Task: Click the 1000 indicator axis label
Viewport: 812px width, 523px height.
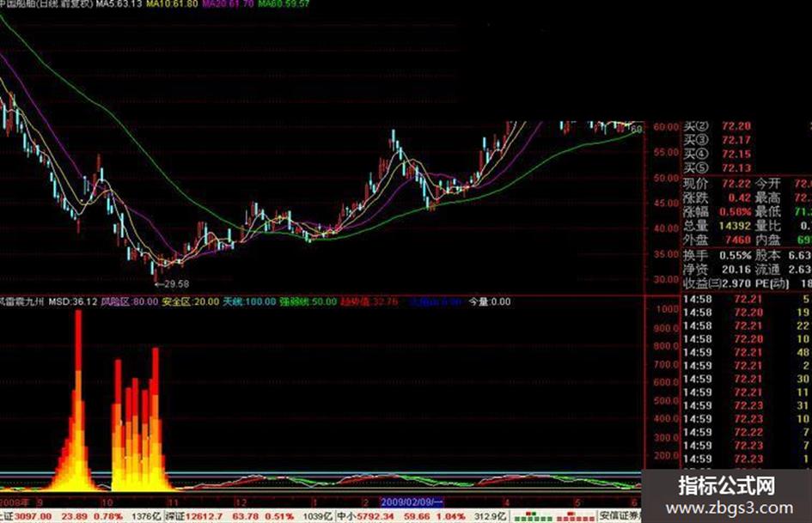Action: click(x=667, y=309)
